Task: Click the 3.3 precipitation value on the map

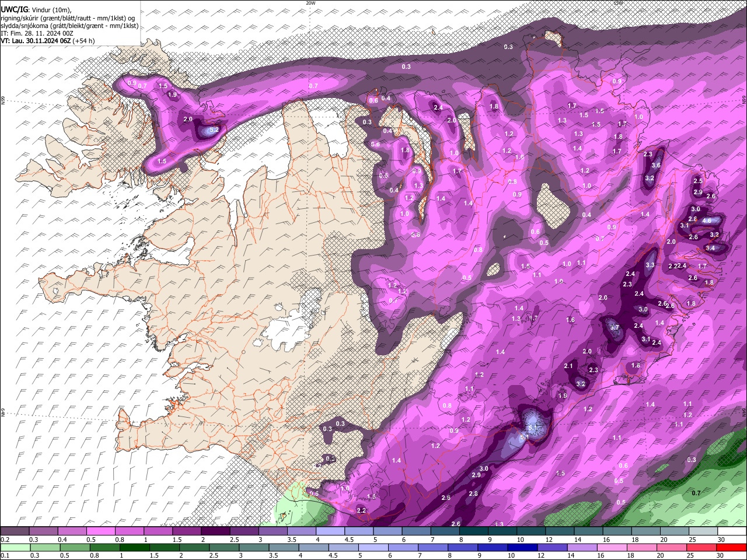Action: point(650,265)
